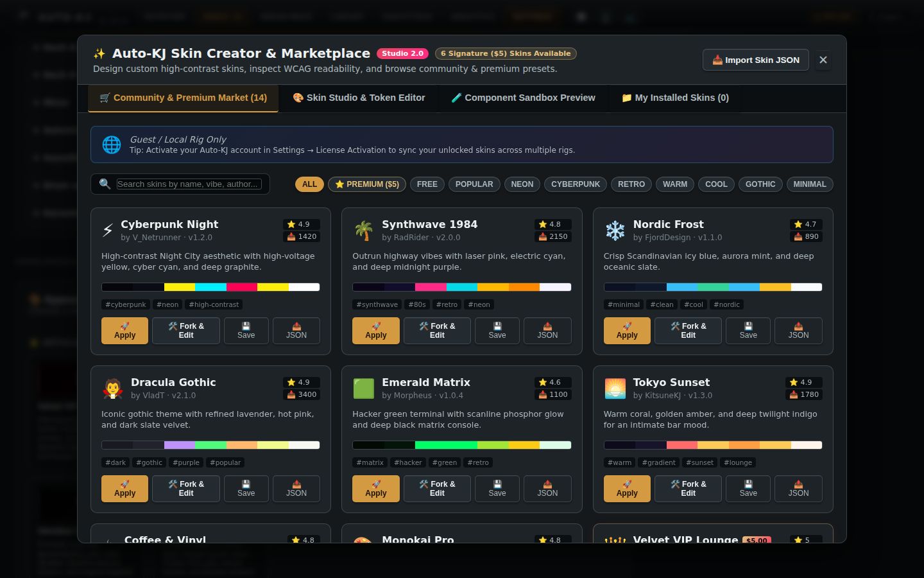Viewport: 924px width, 578px height.
Task: Focus the skin search field
Action: [x=189, y=184]
